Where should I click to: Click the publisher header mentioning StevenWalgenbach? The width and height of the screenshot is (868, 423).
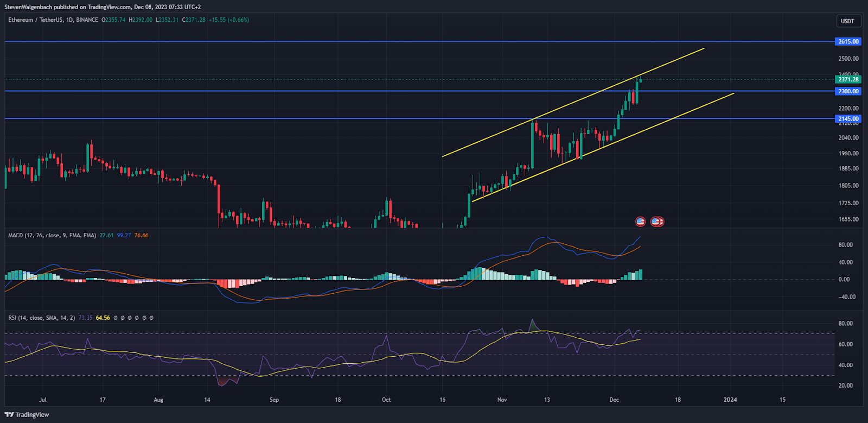[x=103, y=7]
